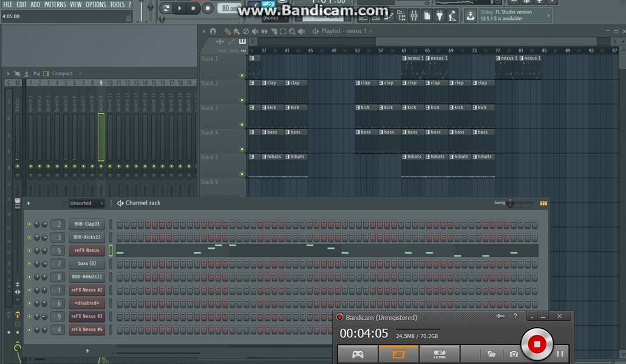The image size is (626, 364).
Task: Toggle the pattern/song mode loop button
Action: 166,8
